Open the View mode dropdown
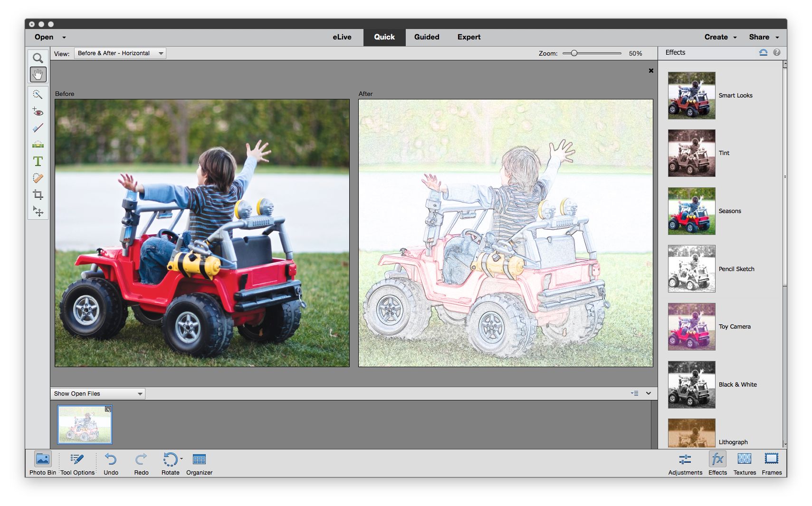This screenshot has width=812, height=506. [120, 53]
